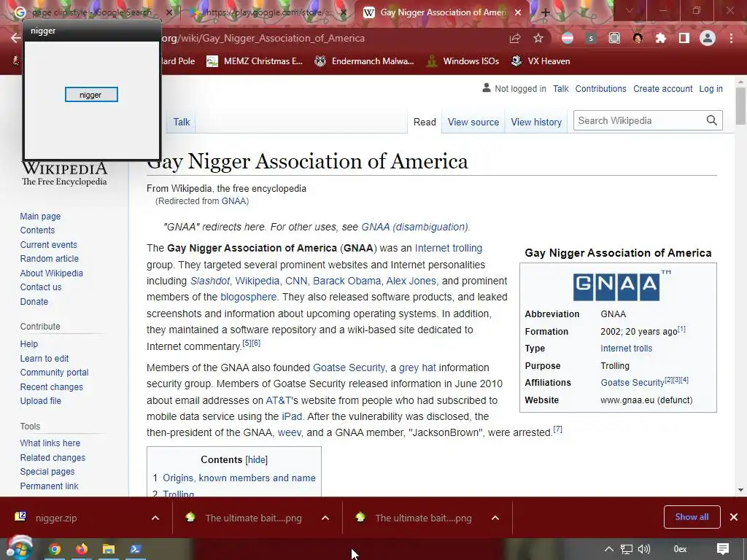Click the button inside the small popup window
Viewport: 747px width, 560px height.
[x=91, y=95]
